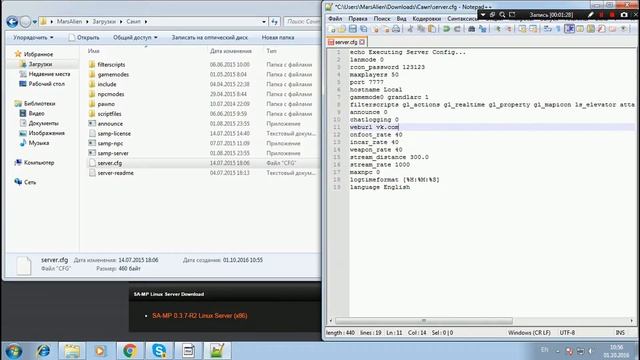640x360 pixels.
Task: Open the Общий доступ dropdown
Action: click(x=135, y=38)
